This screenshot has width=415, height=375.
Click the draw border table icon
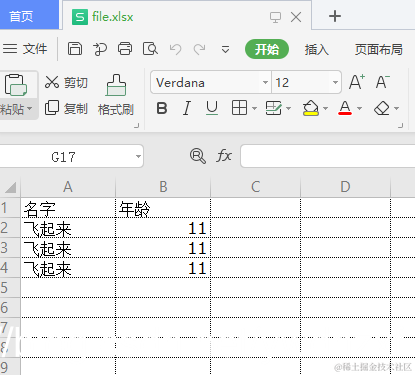274,108
